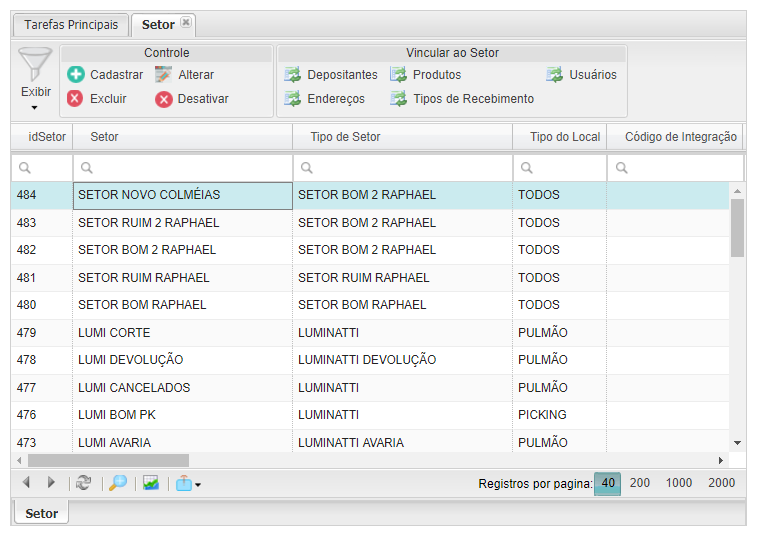Focus the Tipo de Setor filter field
The width and height of the screenshot is (757, 536).
pyautogui.click(x=403, y=168)
